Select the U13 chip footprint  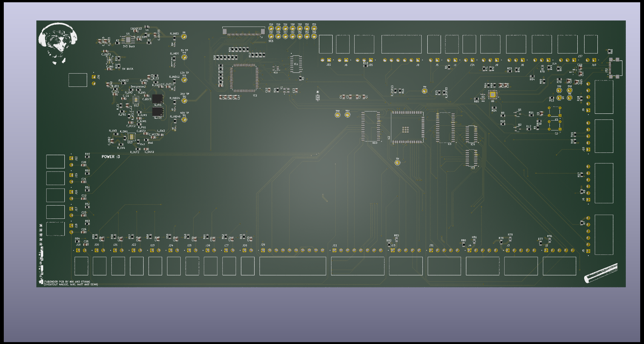tap(131, 137)
